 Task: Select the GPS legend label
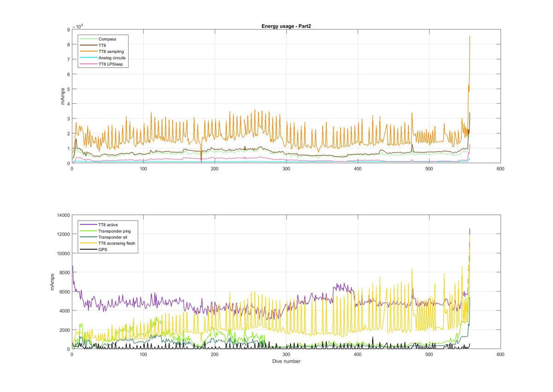(x=103, y=250)
